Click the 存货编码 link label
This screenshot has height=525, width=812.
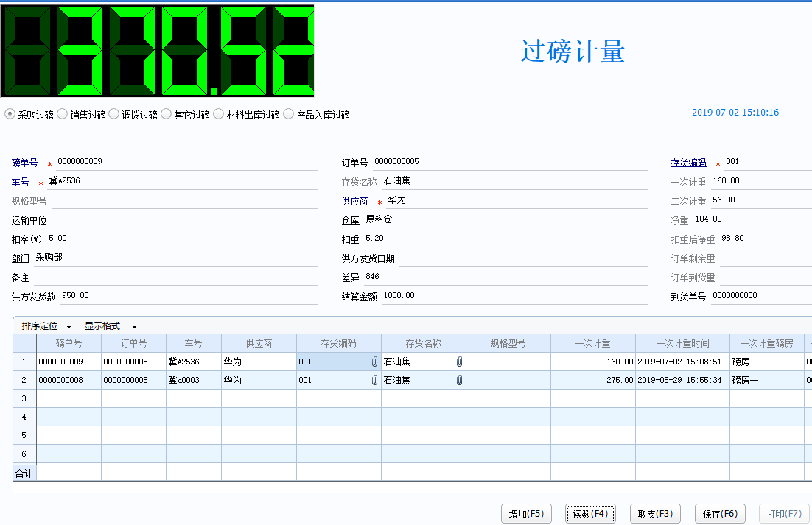688,163
